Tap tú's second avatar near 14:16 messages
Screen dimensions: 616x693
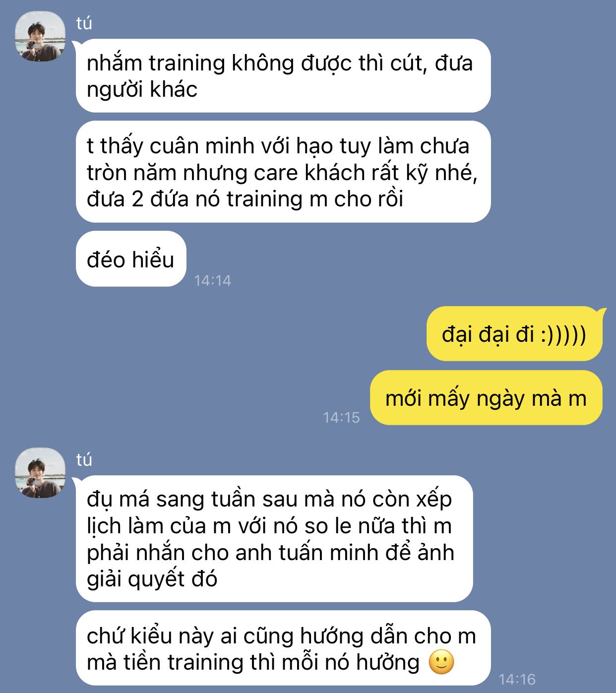click(x=40, y=473)
